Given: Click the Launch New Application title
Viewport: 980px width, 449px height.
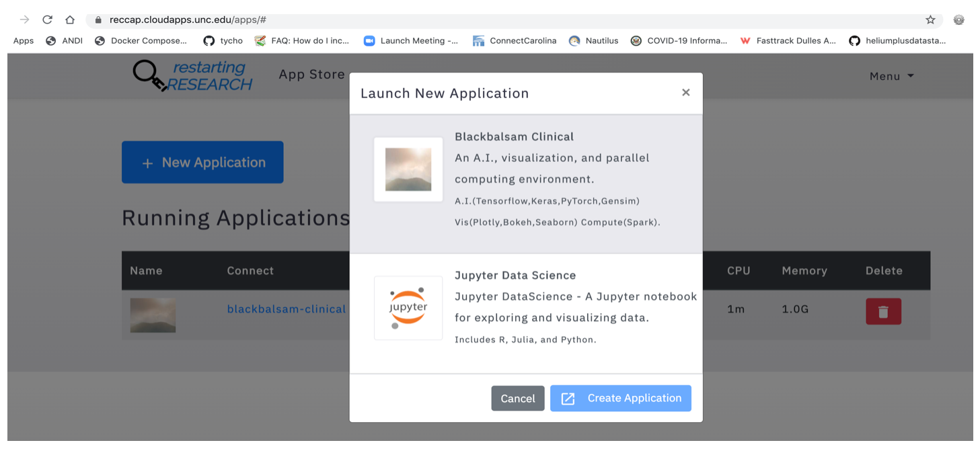Looking at the screenshot, I should click(x=445, y=93).
